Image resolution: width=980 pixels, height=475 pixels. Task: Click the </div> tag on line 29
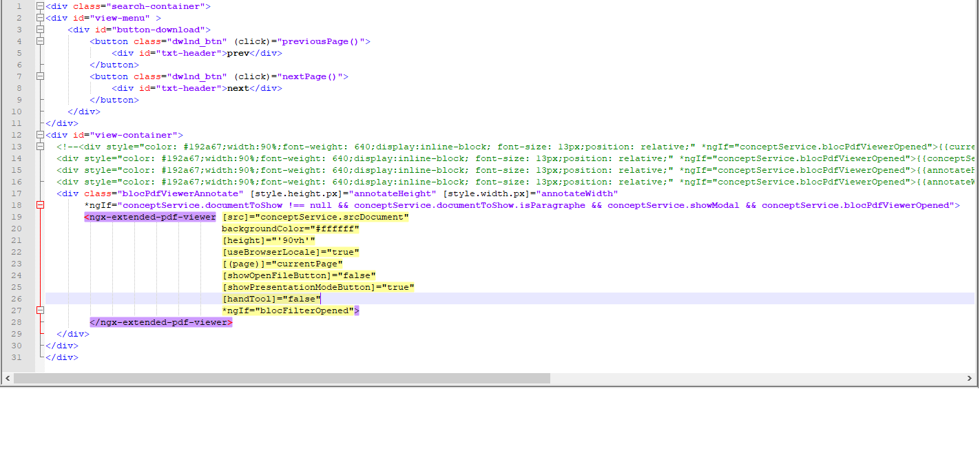[72, 334]
